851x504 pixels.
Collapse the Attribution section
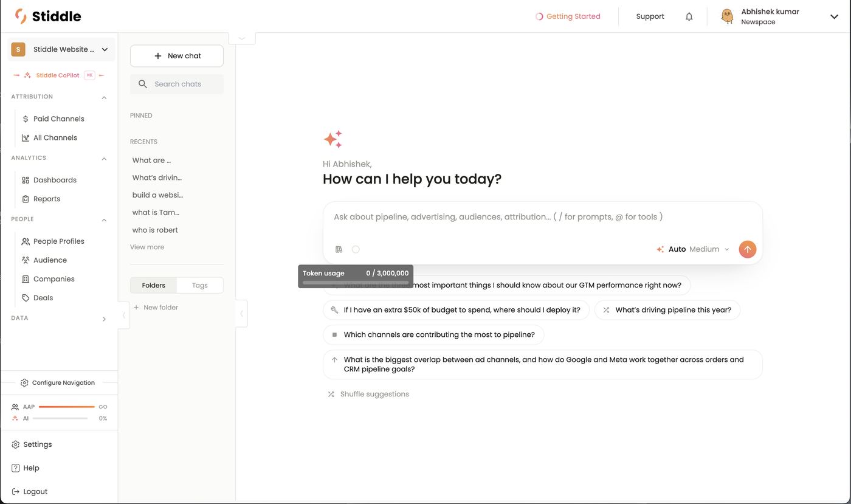(104, 97)
